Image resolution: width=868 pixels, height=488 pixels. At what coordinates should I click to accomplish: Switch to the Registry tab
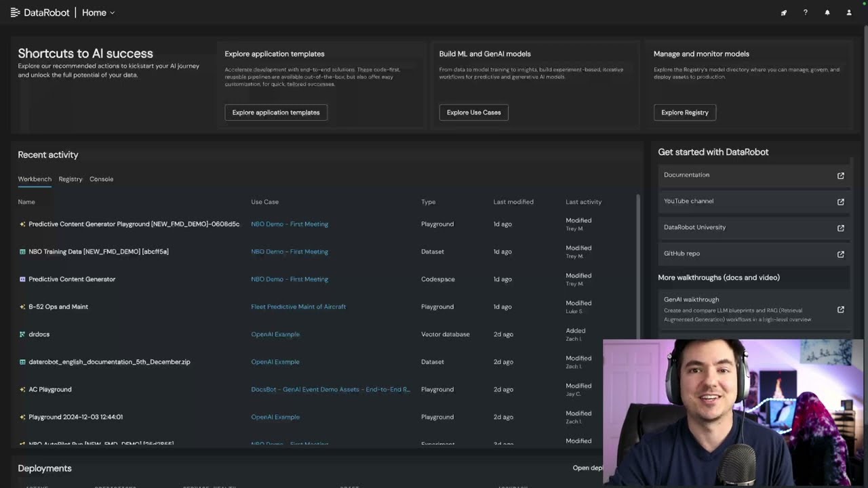tap(71, 179)
